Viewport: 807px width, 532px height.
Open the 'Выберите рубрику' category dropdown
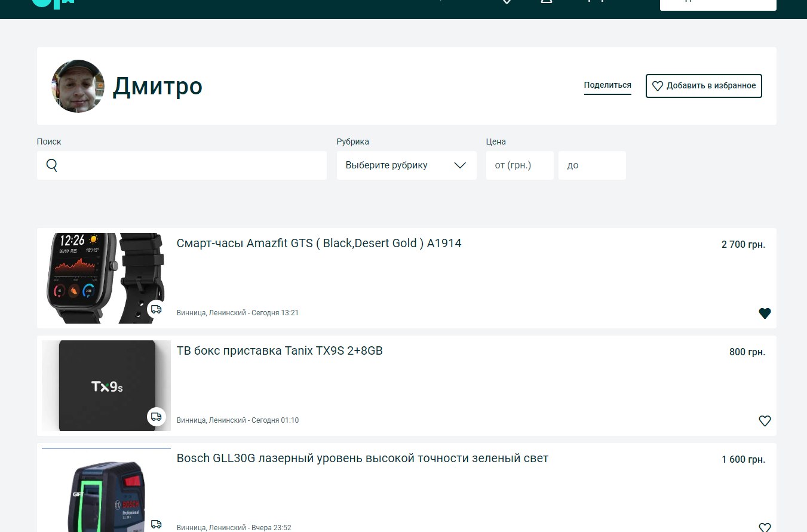point(406,165)
